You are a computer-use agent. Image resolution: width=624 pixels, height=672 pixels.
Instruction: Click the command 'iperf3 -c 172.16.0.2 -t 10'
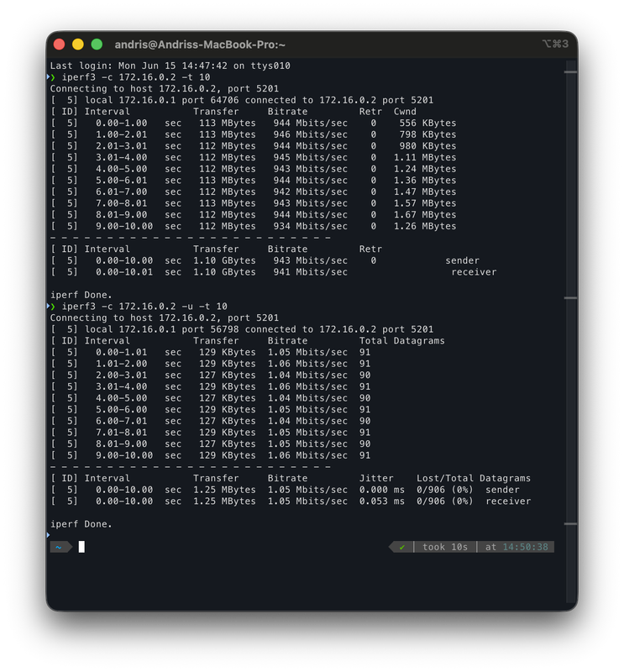click(x=136, y=77)
